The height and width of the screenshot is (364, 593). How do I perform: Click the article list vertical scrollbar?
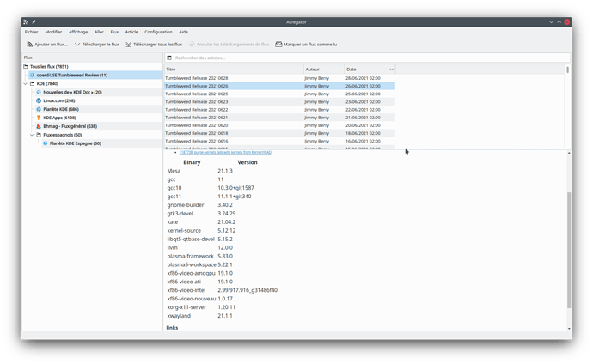[568, 70]
